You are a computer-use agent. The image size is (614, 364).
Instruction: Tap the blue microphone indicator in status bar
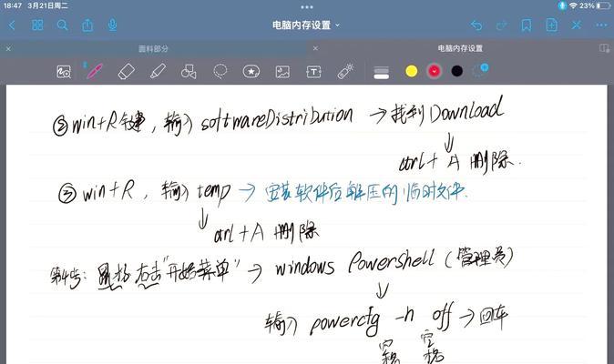coord(562,5)
